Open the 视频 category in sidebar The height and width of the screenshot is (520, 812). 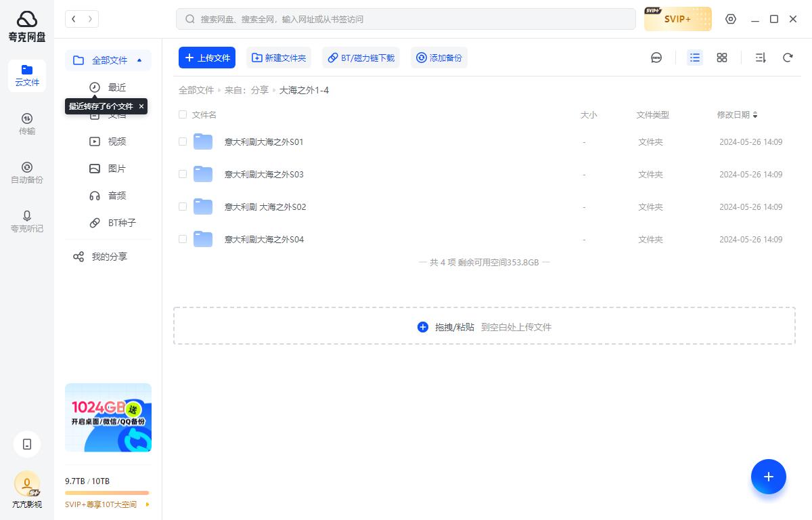116,141
